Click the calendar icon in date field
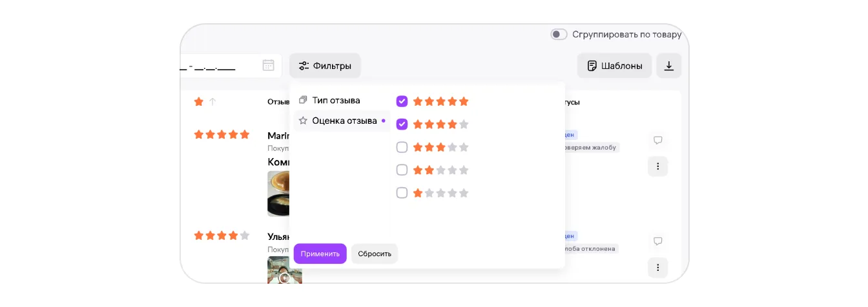The width and height of the screenshot is (868, 307). click(x=268, y=65)
